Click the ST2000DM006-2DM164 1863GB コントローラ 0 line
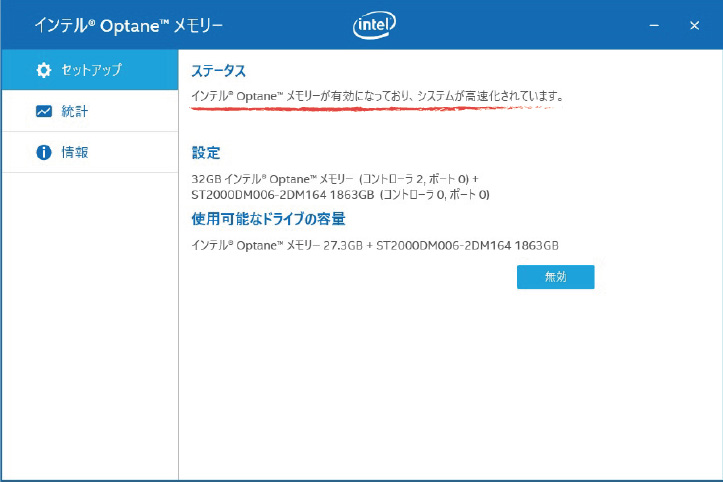 point(340,195)
